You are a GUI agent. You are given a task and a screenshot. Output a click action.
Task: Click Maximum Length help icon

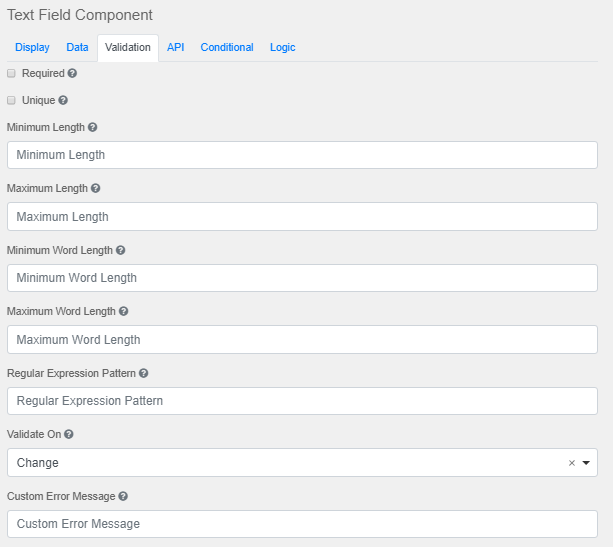point(96,188)
